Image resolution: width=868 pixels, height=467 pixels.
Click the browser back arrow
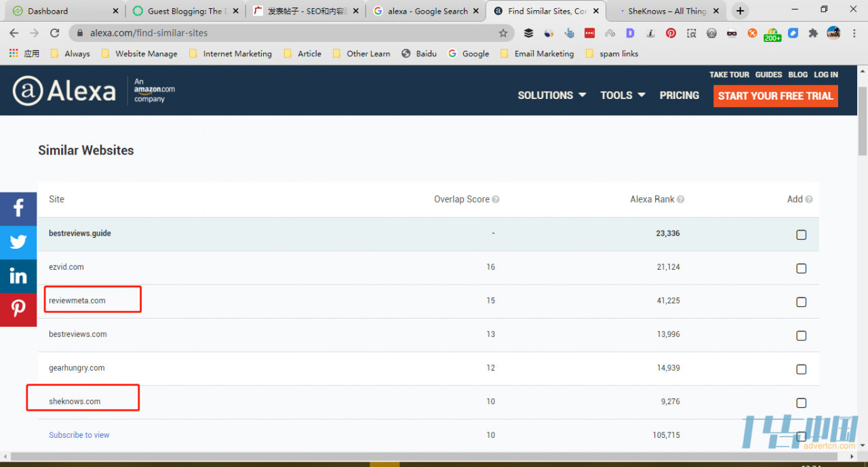14,33
